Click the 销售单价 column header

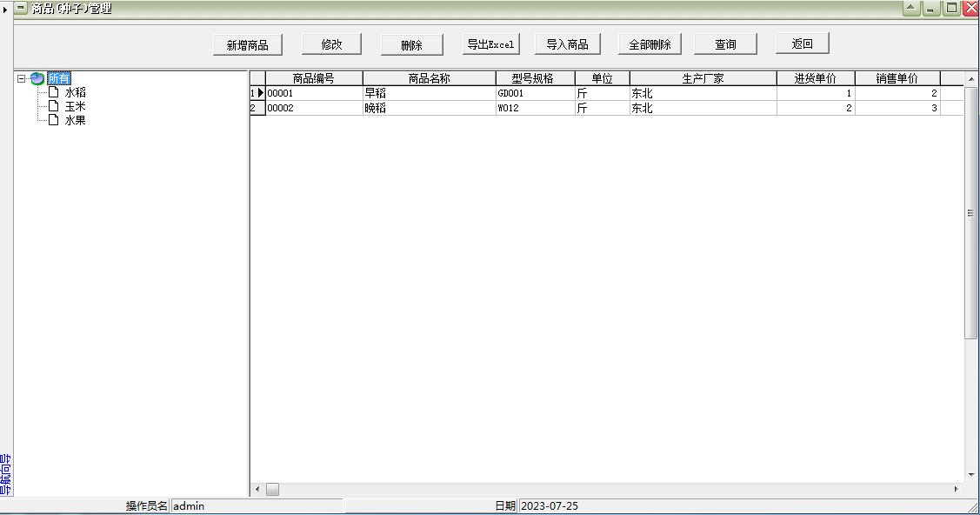click(x=897, y=78)
